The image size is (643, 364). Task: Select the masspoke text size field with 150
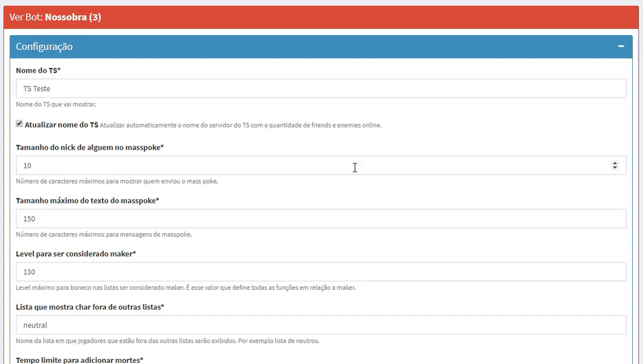pyautogui.click(x=321, y=219)
